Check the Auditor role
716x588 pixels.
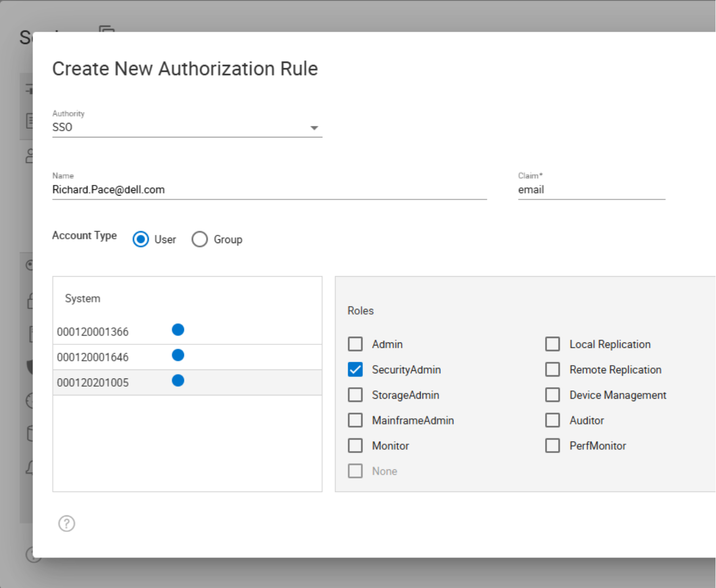point(553,420)
